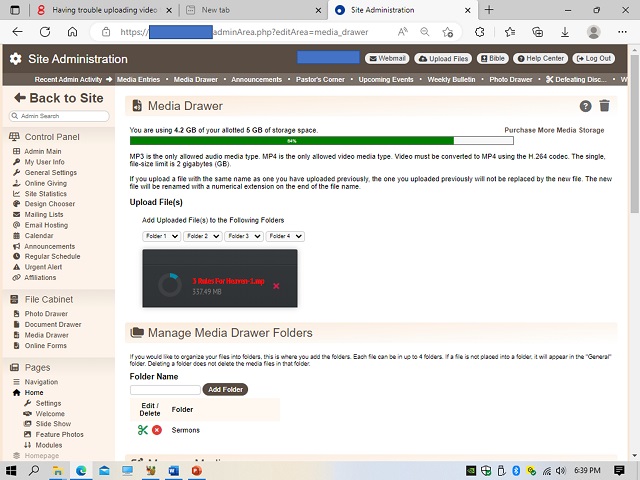Navigate back with browser back arrow
This screenshot has height=480, width=640.
pos(17,32)
